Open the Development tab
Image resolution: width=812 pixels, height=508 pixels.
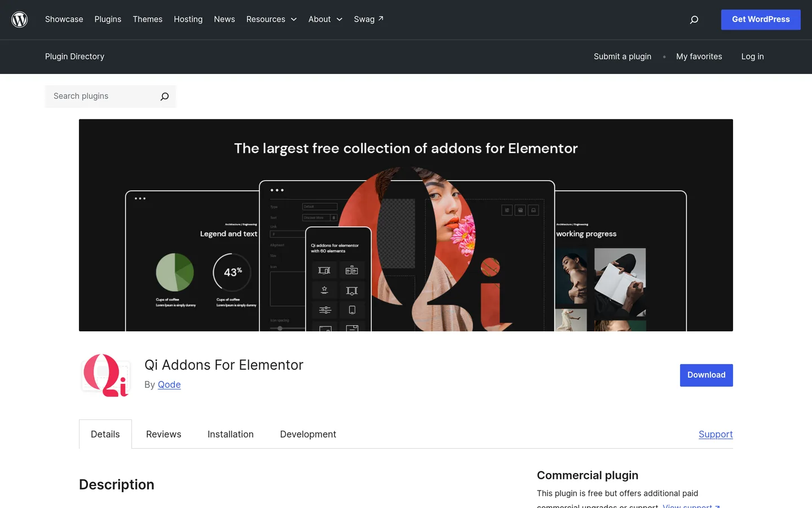point(308,434)
